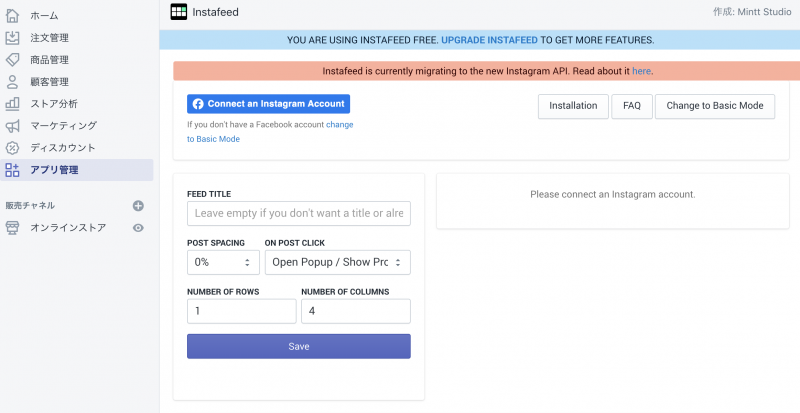Viewport: 800px width, 413px height.
Task: Add a sales channel with plus icon
Action: coord(138,206)
